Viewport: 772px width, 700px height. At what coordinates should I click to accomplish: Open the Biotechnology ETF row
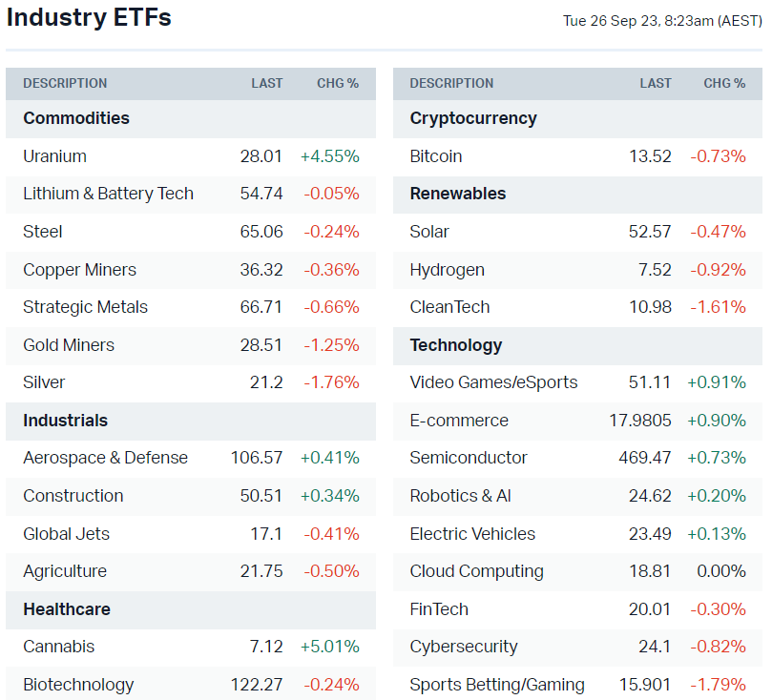[78, 685]
